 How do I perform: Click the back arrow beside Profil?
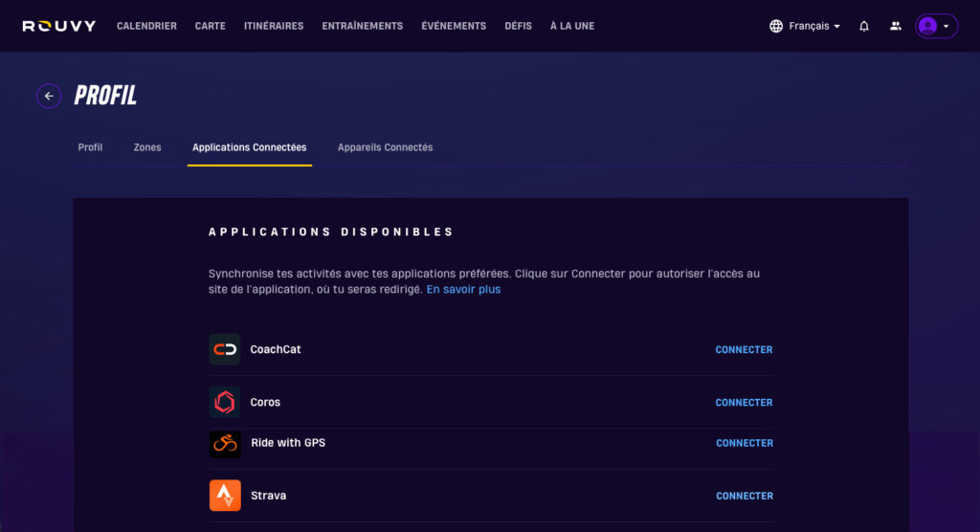coord(49,96)
